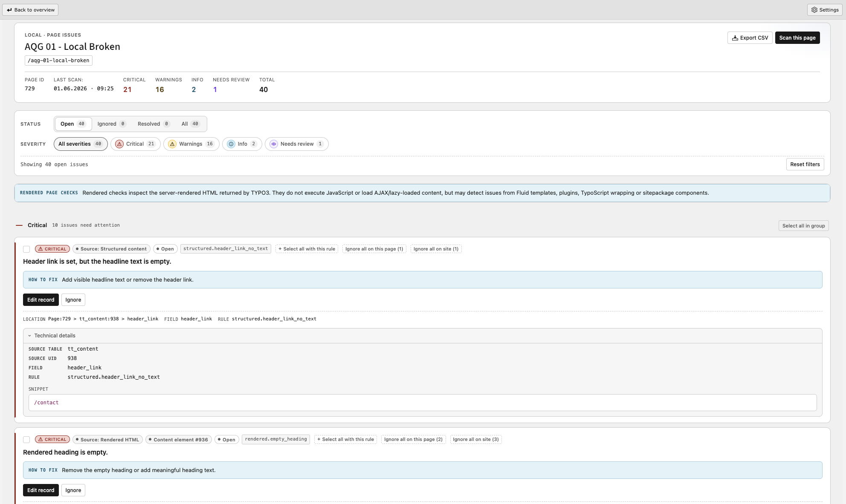Click the AQG 01 - Local Broken title

72,47
